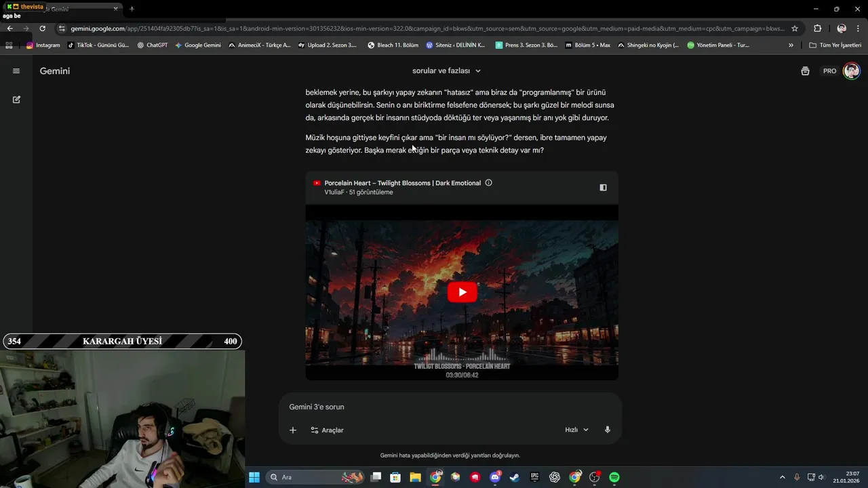Open Spotify from the taskbar
This screenshot has width=868, height=488.
614,477
